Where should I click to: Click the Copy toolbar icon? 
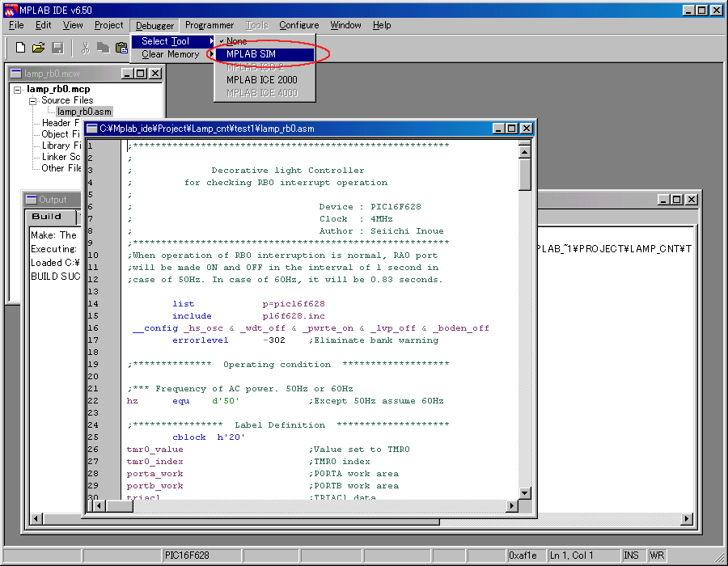[x=103, y=48]
